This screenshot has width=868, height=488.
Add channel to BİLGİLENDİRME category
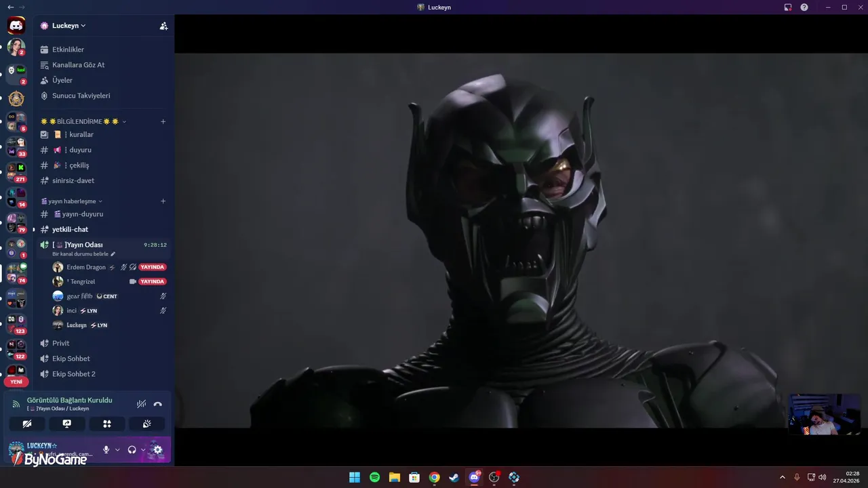coord(163,121)
